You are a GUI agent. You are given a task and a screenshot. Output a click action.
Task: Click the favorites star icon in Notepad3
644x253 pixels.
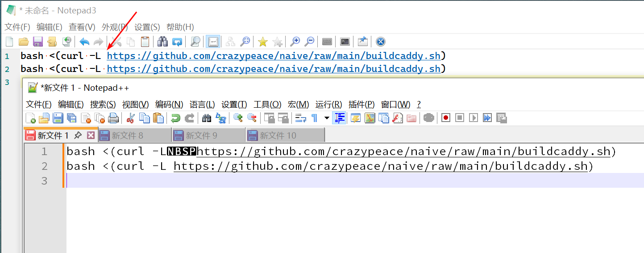[263, 42]
